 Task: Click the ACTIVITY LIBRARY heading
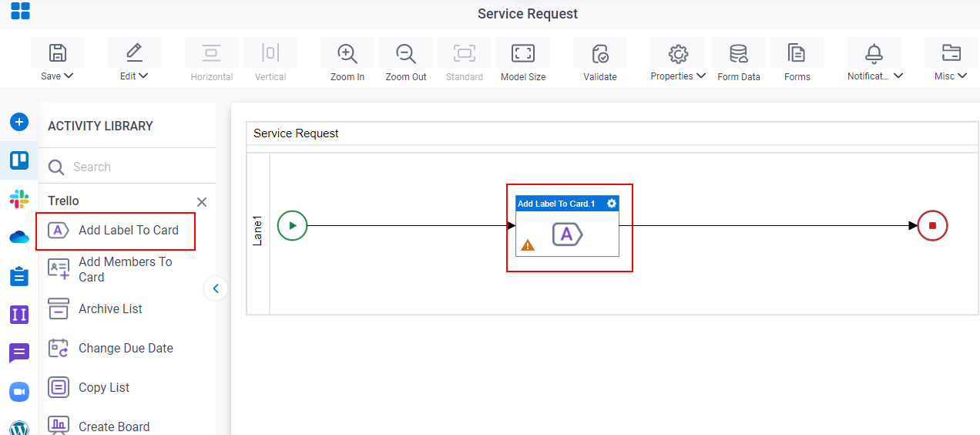[100, 126]
